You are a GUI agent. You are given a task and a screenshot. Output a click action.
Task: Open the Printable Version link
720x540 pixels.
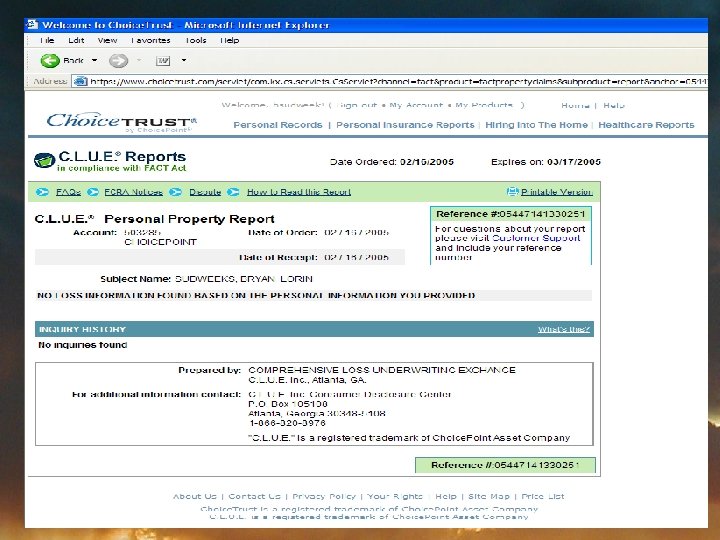click(557, 192)
